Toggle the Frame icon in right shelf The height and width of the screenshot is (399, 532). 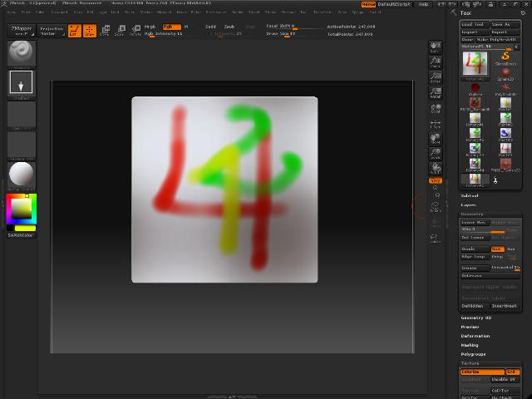pos(435,207)
